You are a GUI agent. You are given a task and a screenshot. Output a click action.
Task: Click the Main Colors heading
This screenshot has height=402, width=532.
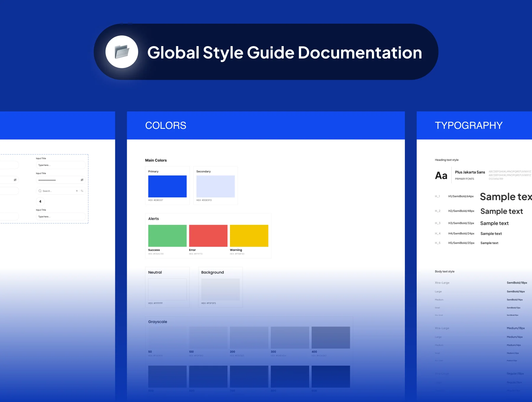156,160
